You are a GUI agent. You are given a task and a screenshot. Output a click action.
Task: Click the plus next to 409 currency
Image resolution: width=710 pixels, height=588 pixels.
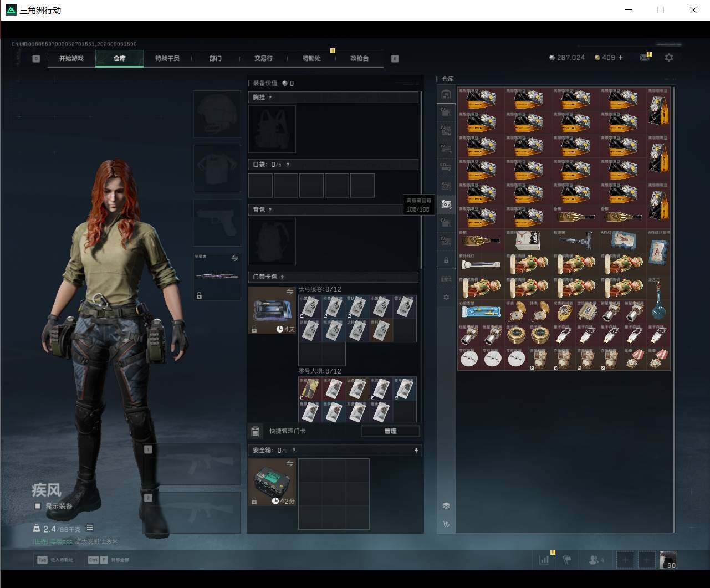tap(620, 58)
